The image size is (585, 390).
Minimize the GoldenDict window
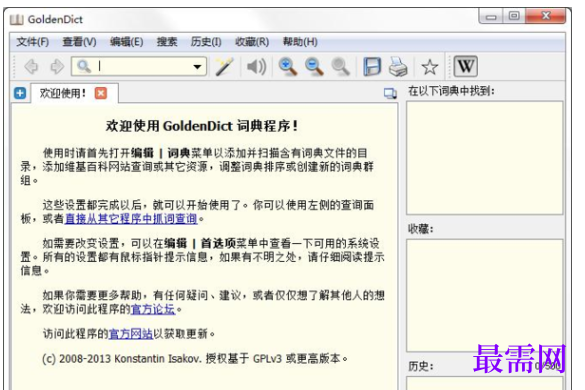pos(491,16)
